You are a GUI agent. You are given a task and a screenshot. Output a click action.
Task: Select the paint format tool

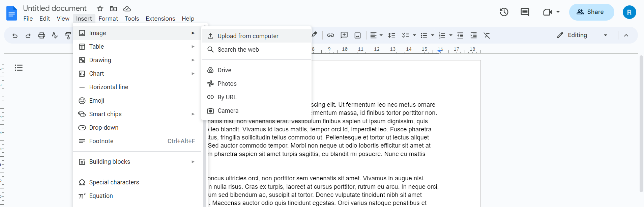68,35
